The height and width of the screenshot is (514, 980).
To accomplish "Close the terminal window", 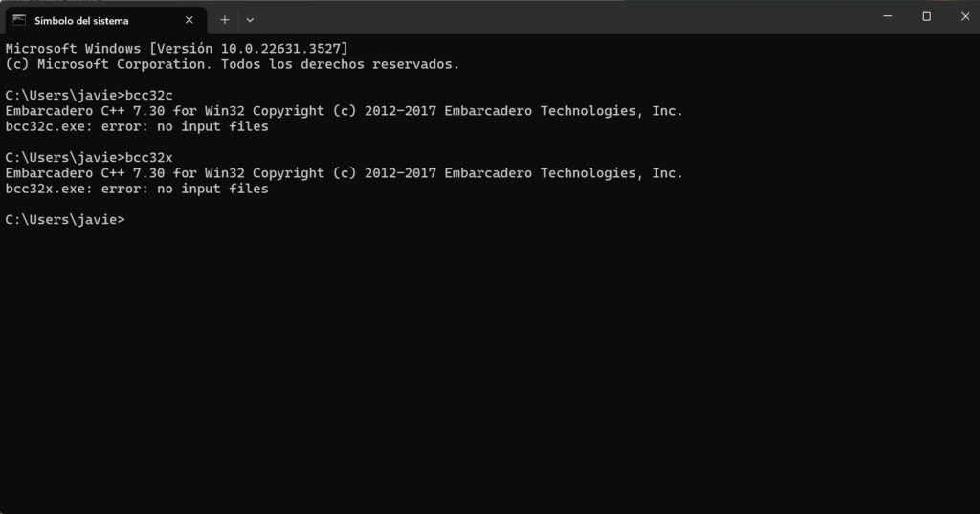I will pyautogui.click(x=965, y=17).
